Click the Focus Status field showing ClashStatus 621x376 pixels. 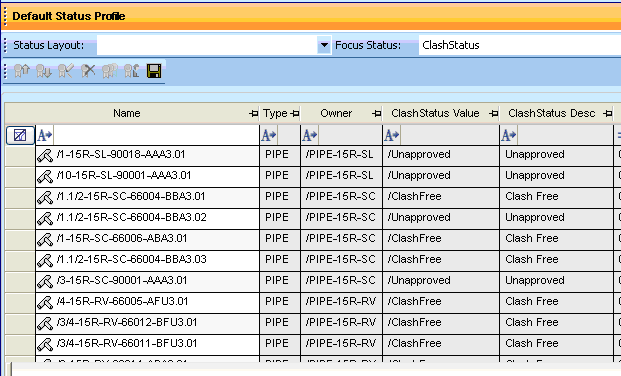pyautogui.click(x=520, y=45)
